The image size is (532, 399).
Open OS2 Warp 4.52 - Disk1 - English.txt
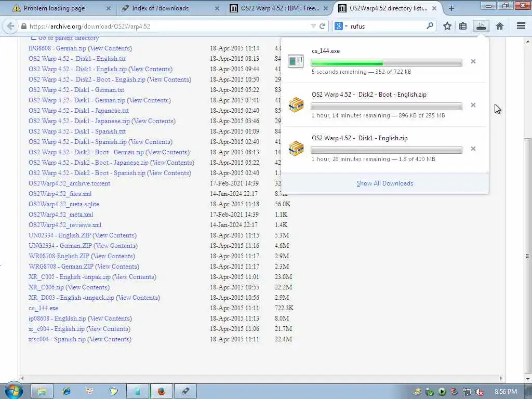(x=77, y=59)
